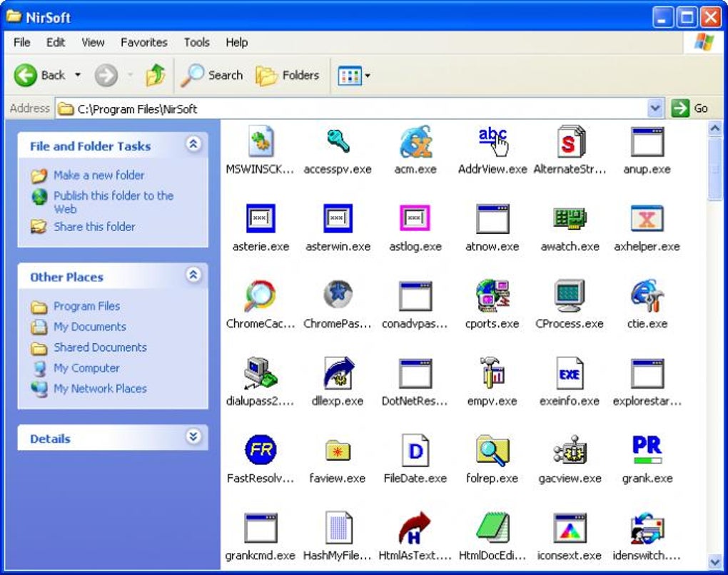Open the Back button history dropdown
This screenshot has height=575, width=728.
coord(78,75)
